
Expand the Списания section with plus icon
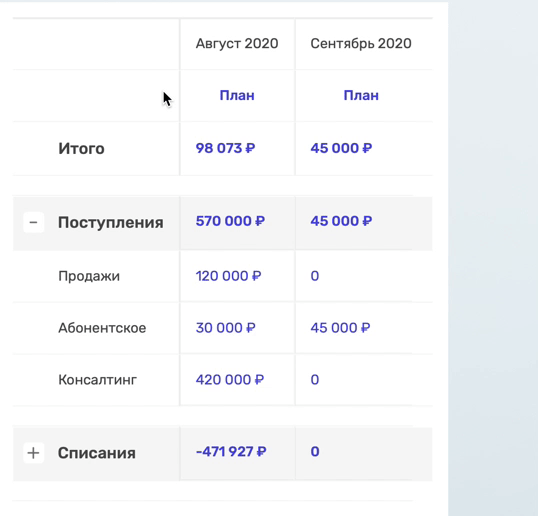pos(34,453)
